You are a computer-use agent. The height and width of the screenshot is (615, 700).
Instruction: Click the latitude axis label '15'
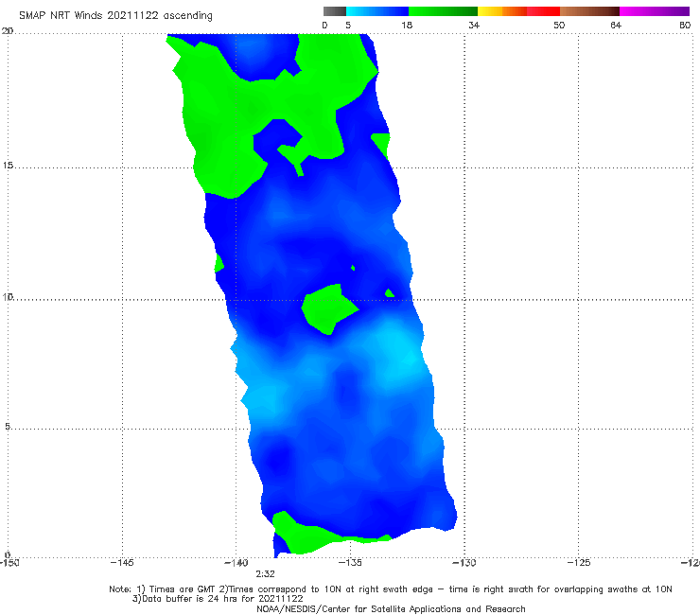(x=8, y=166)
